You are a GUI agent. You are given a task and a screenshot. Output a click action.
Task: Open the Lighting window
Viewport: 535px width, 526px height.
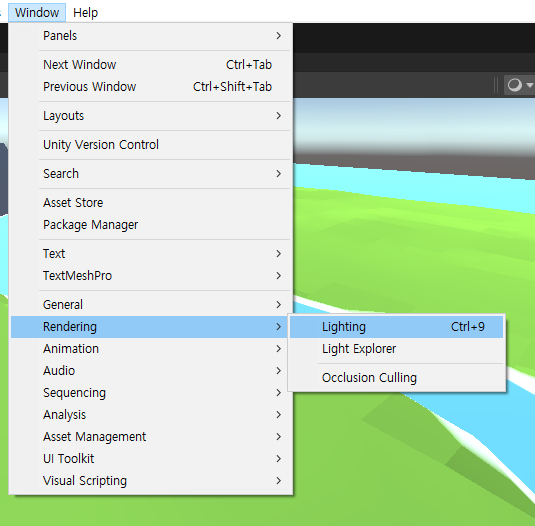396,327
